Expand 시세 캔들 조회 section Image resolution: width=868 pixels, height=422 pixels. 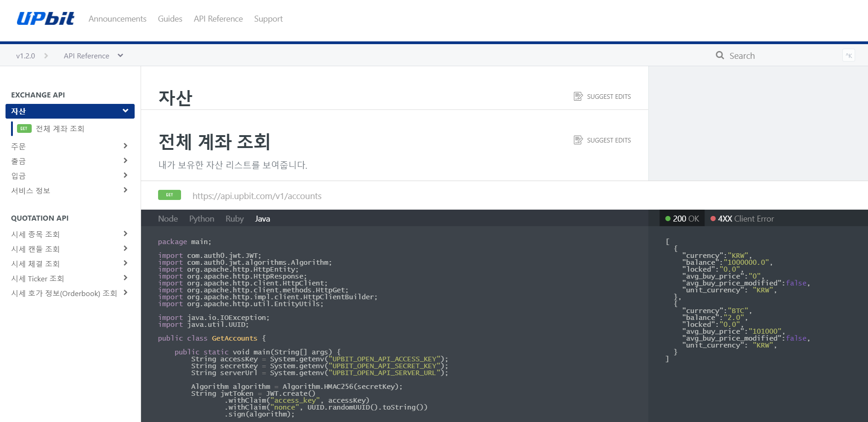pos(70,249)
